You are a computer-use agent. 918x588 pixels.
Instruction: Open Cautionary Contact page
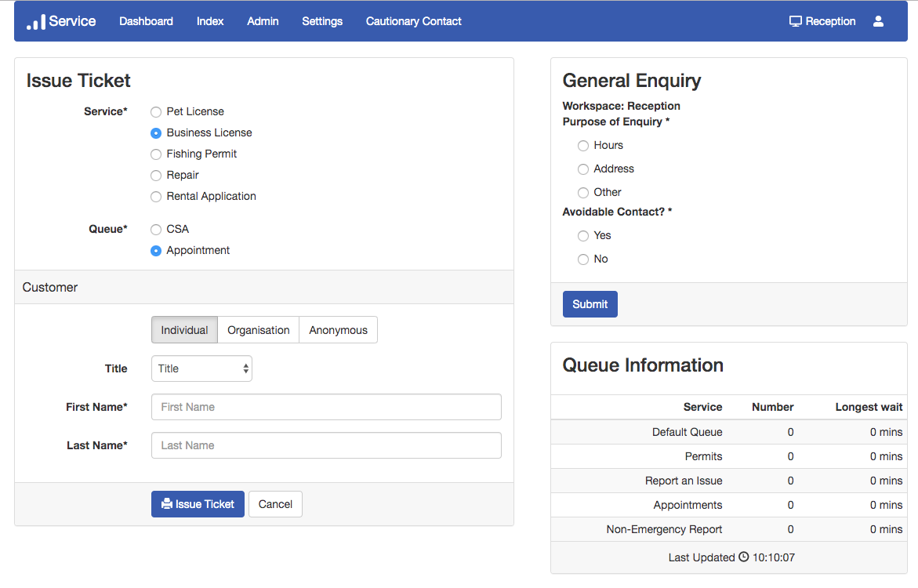[413, 21]
